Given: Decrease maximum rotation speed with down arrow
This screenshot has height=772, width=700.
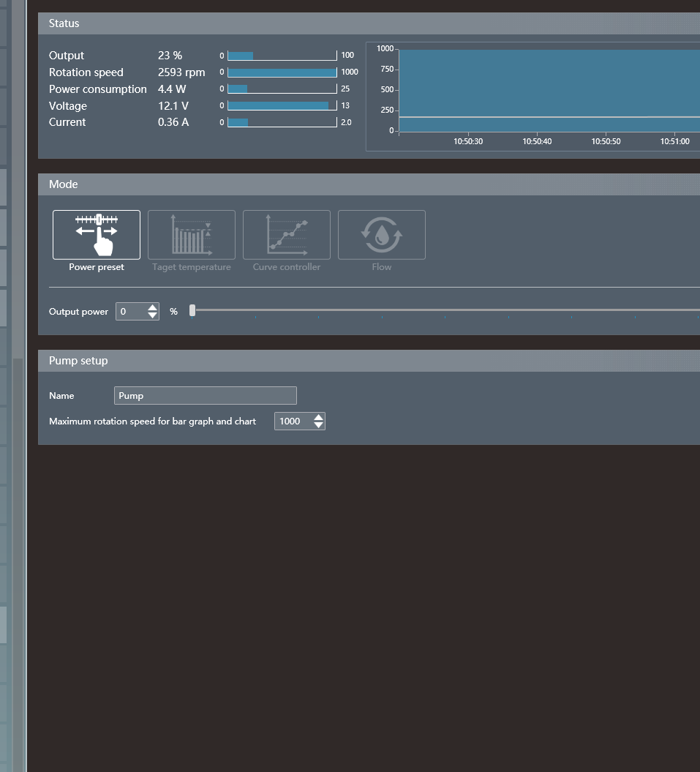Looking at the screenshot, I should 318,425.
